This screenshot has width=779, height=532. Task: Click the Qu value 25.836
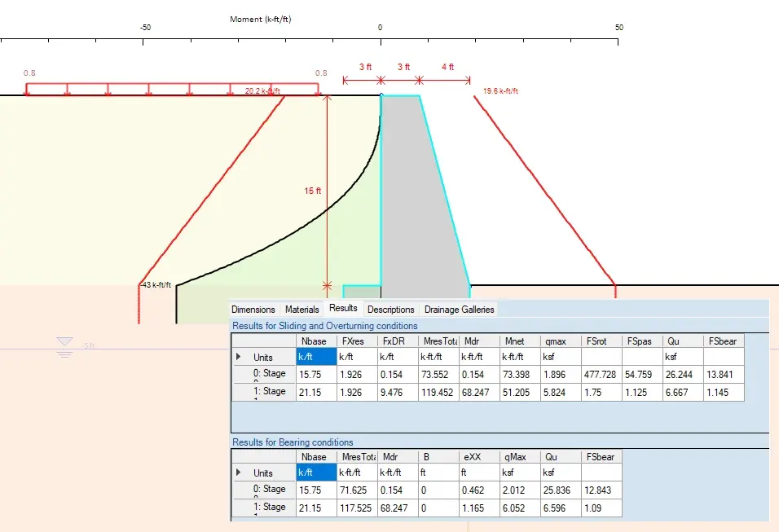561,490
